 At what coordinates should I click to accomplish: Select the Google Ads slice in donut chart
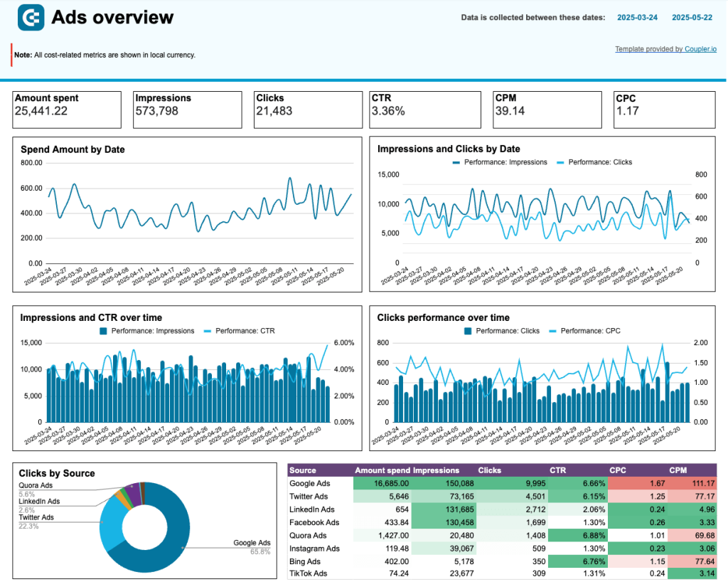(x=174, y=539)
